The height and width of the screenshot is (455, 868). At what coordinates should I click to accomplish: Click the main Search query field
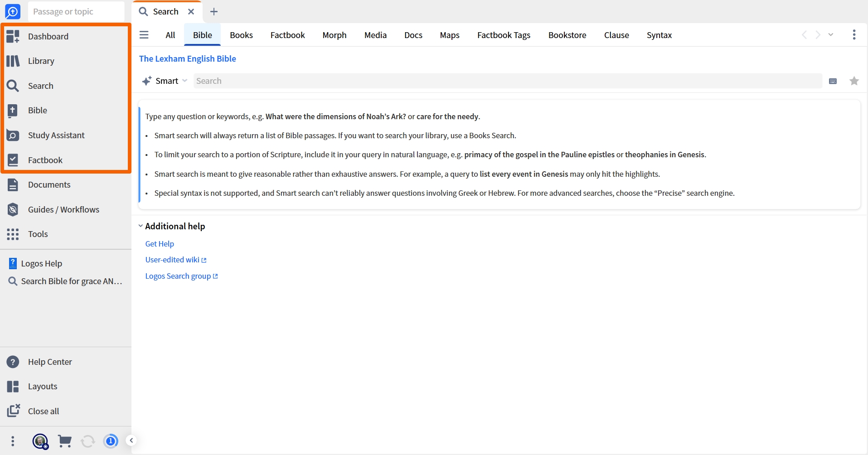click(508, 81)
